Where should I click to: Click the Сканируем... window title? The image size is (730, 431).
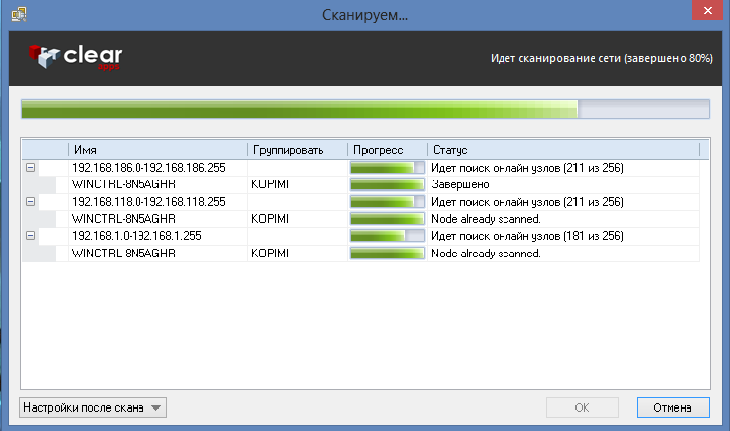point(365,15)
